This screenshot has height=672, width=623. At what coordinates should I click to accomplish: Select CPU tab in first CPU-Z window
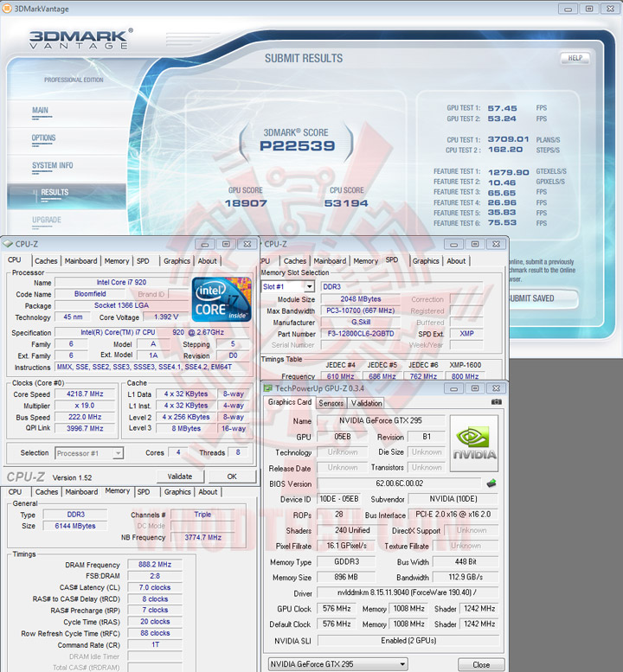point(14,259)
